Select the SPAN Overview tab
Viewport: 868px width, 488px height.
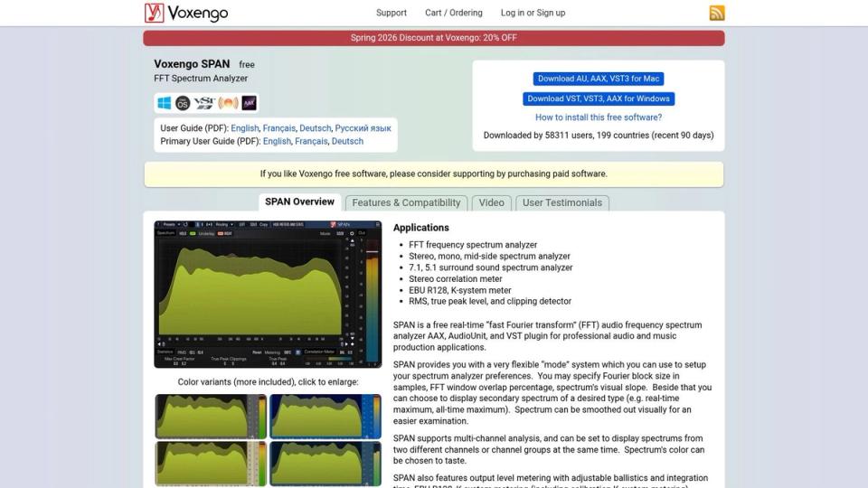tap(299, 202)
